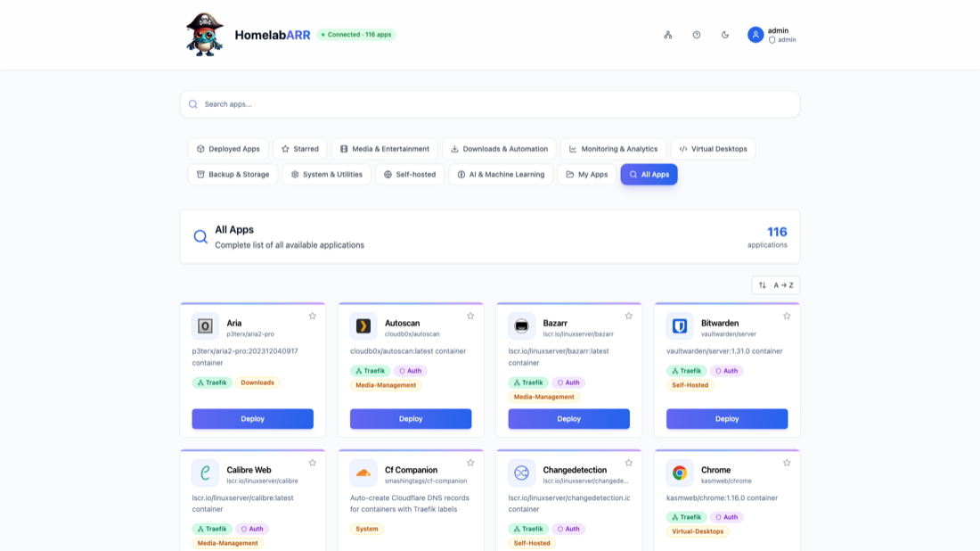This screenshot has width=980, height=551.
Task: Open the network topology icon in header
Action: [667, 35]
